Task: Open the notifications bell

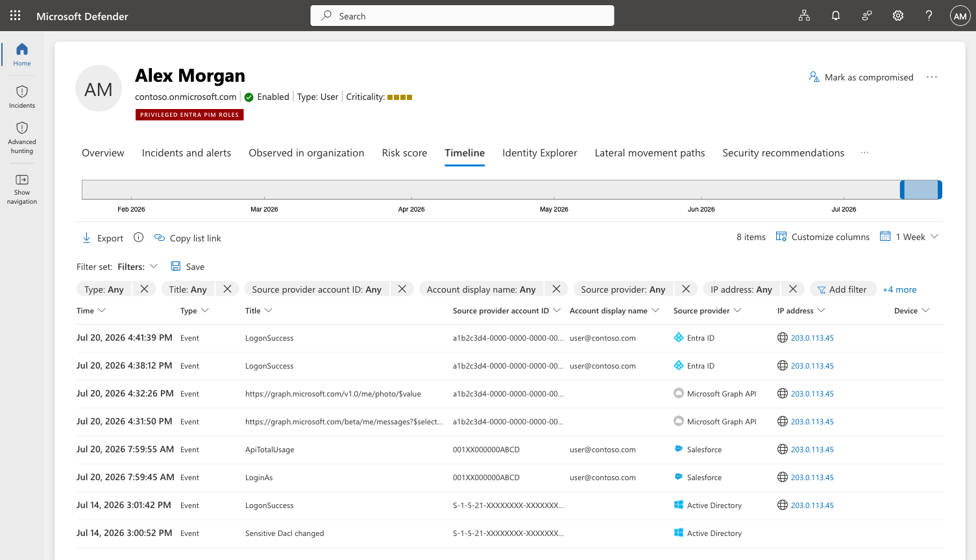Action: (x=836, y=16)
